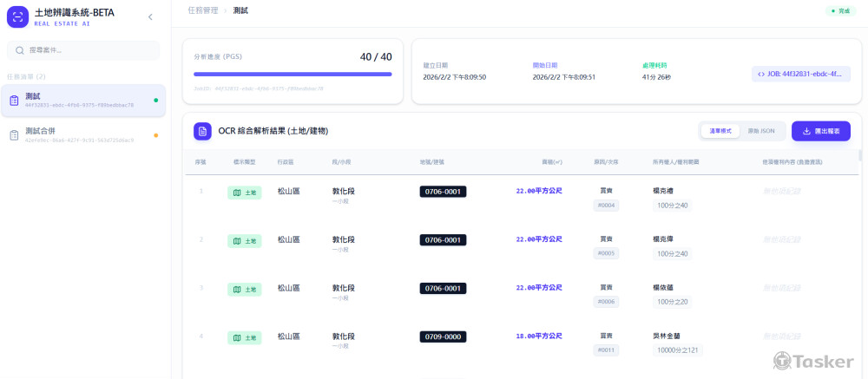Click the purple scan logo icon

click(x=18, y=17)
